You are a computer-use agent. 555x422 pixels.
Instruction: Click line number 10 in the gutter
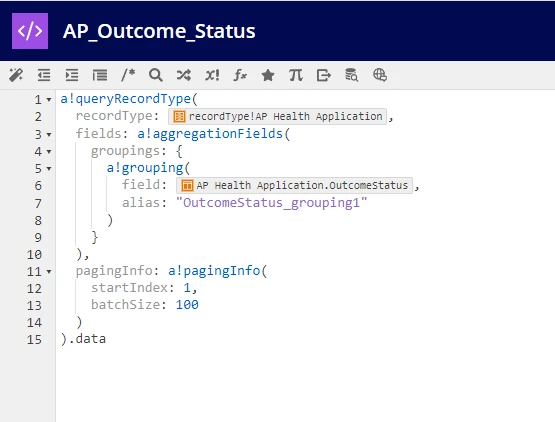coord(34,255)
